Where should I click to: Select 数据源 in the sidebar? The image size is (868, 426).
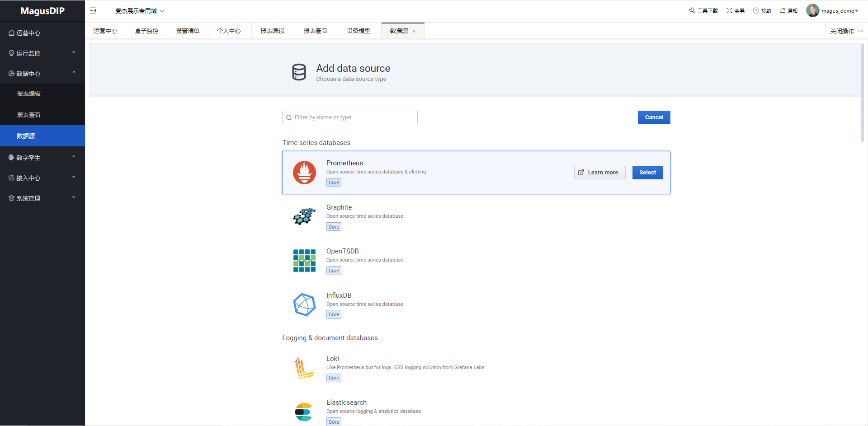(x=42, y=136)
